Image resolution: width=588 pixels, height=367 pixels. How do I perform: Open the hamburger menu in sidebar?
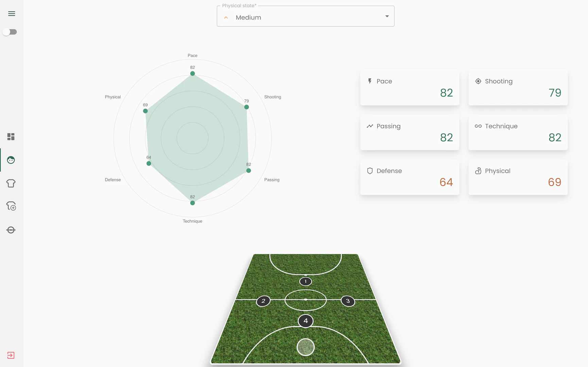tap(12, 14)
